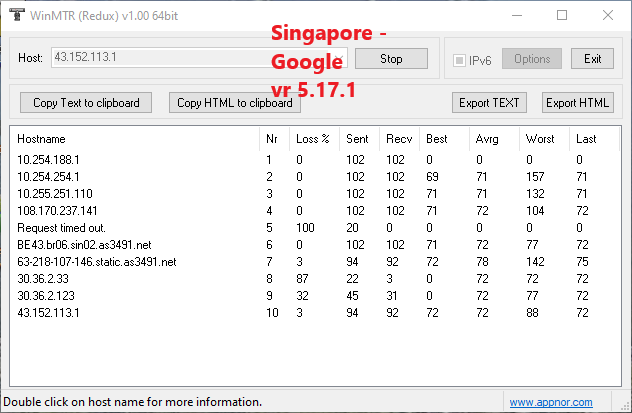The height and width of the screenshot is (413, 632).
Task: Stop the trace with the Stop button
Action: (x=391, y=59)
